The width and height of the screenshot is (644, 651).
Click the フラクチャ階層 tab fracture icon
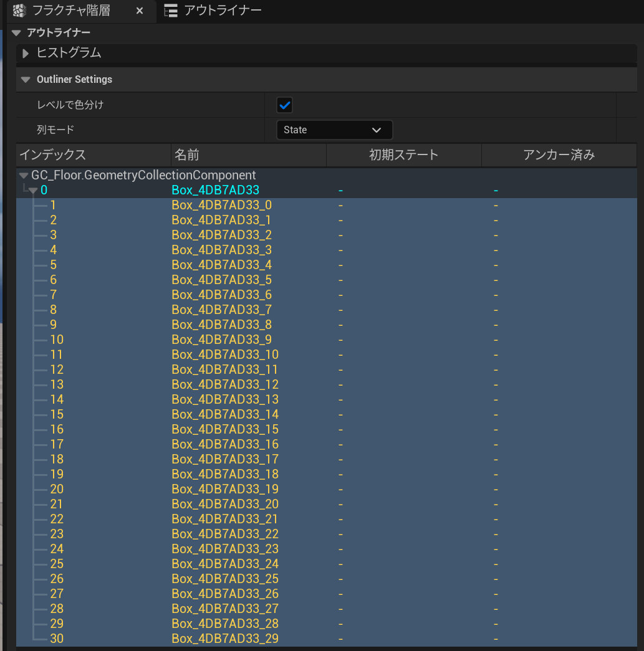19,11
